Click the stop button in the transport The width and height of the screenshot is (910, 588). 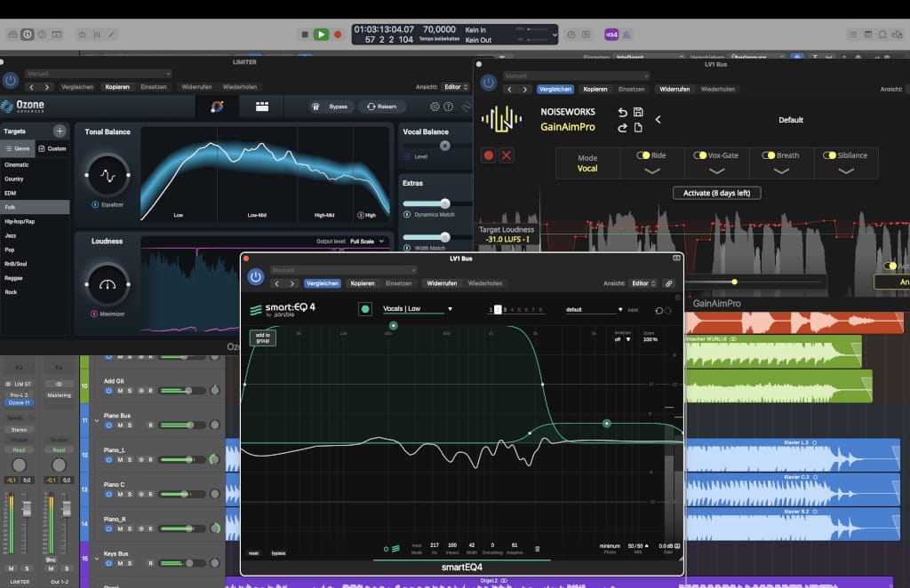click(x=304, y=35)
